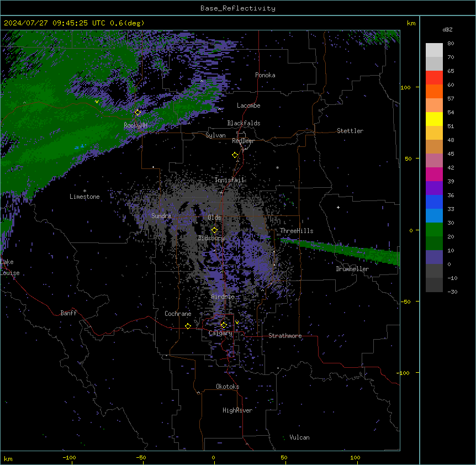Pick the dark orange legend swatch below 60
The width and height of the screenshot is (476, 465).
click(434, 91)
